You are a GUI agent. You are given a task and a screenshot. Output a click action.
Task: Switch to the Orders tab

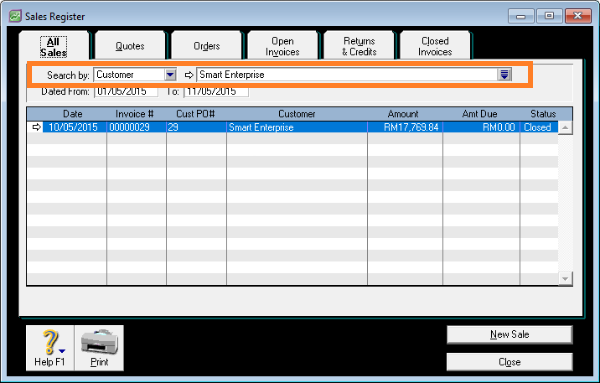(x=207, y=46)
